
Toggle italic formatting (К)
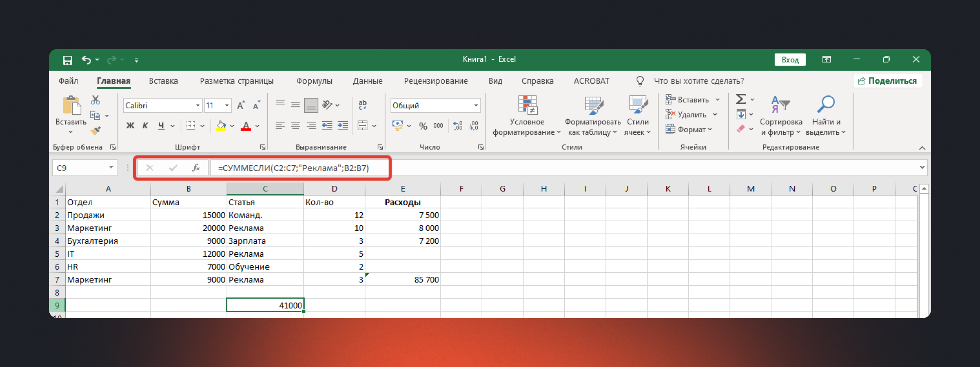(x=145, y=126)
